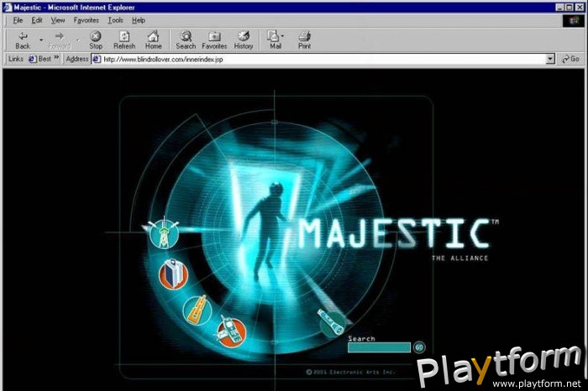Image resolution: width=588 pixels, height=391 pixels.
Task: Open the History toolbar button
Action: coord(244,40)
